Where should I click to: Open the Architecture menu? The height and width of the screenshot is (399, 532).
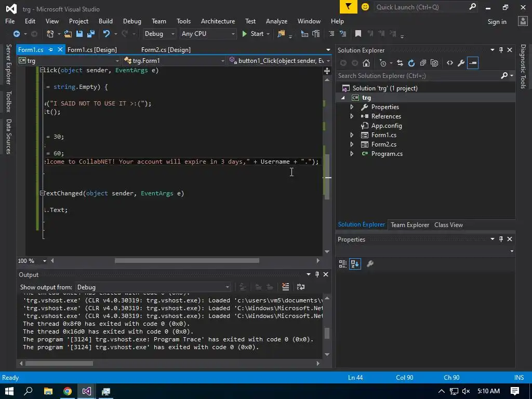coord(218,21)
